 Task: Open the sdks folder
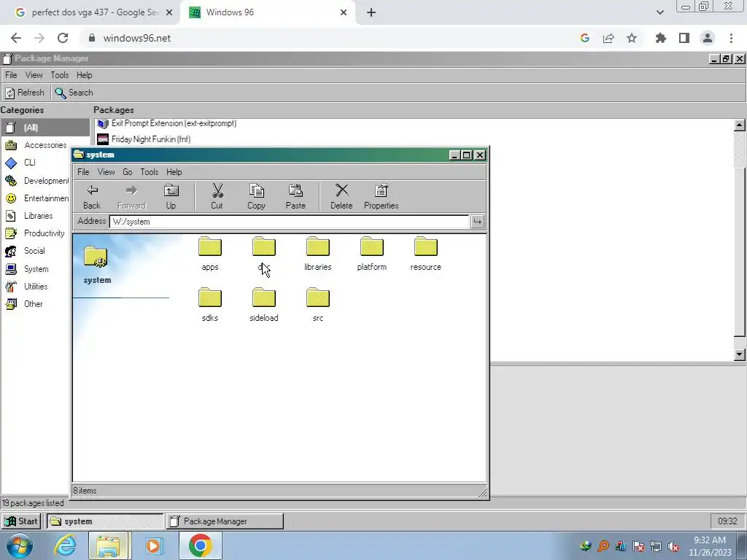[210, 306]
